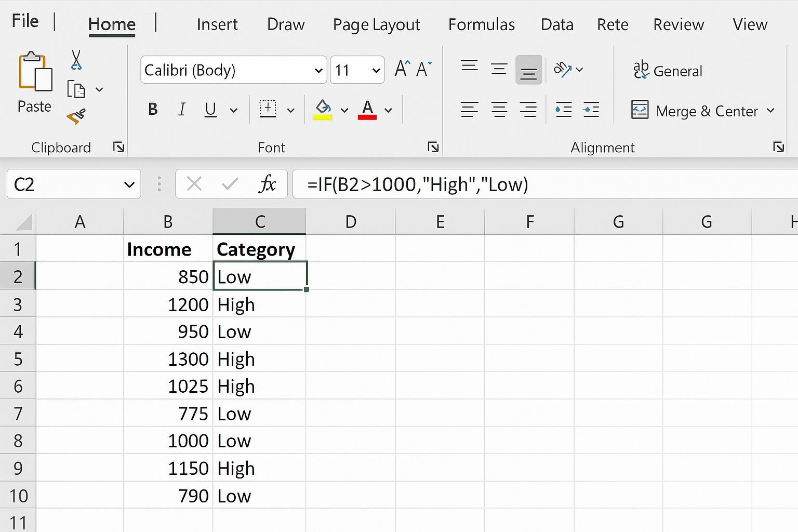
Task: Expand the Copy options arrow
Action: tap(99, 90)
